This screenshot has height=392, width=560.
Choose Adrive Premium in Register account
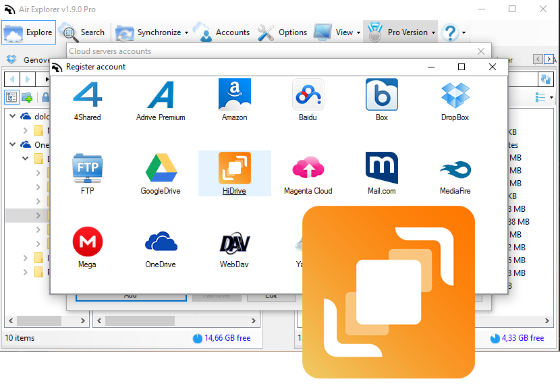click(x=161, y=101)
